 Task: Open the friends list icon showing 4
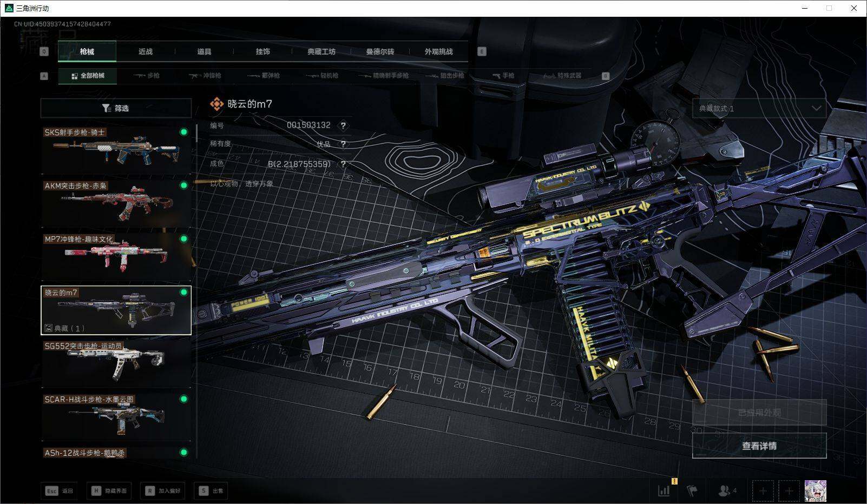[727, 490]
